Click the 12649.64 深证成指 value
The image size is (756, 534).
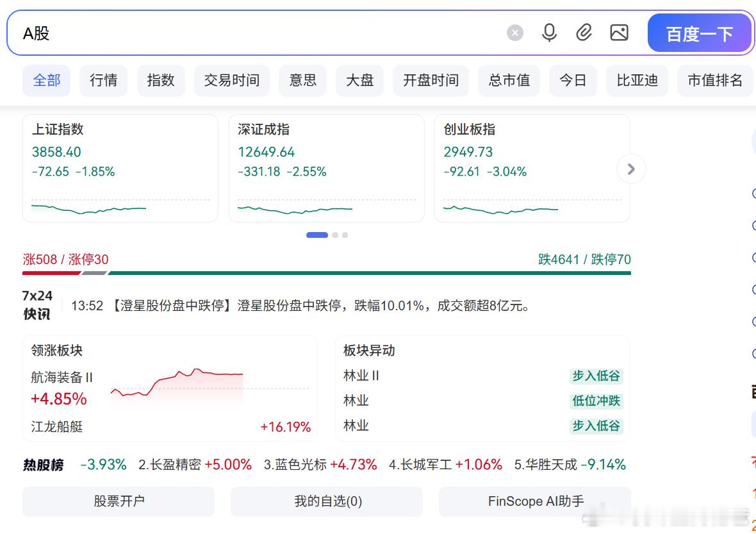tap(266, 152)
